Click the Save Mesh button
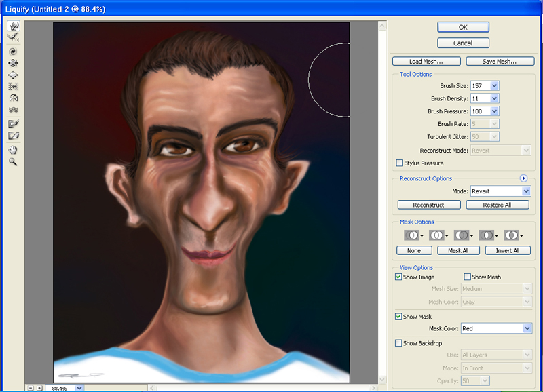Screen dimensions: 543x392 (x=499, y=61)
